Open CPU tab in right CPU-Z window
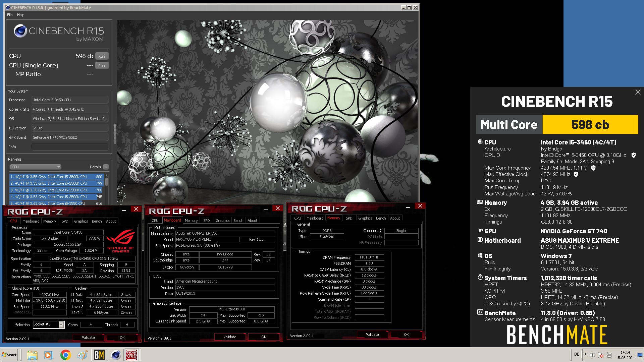This screenshot has width=644, height=362. 298,218
